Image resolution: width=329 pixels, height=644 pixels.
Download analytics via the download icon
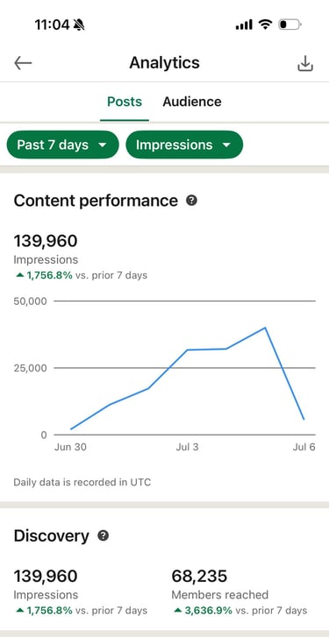click(305, 64)
